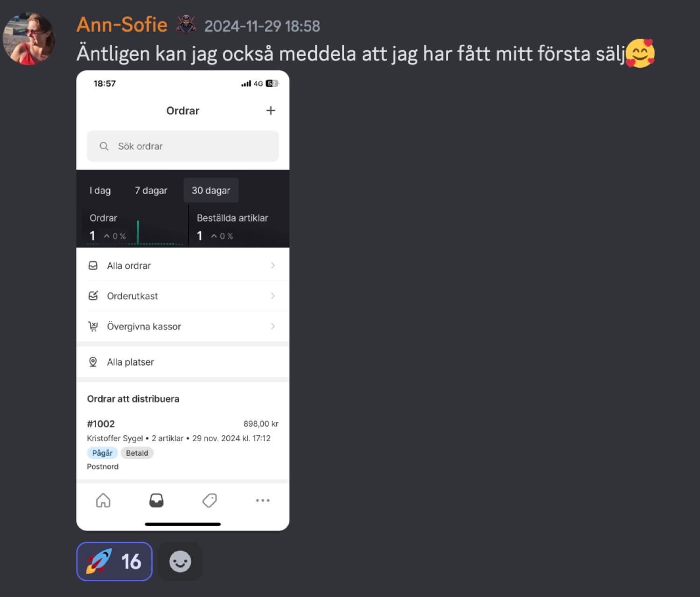Viewport: 700px width, 597px height.
Task: Expand the Orderutkast chevron
Action: [273, 296]
